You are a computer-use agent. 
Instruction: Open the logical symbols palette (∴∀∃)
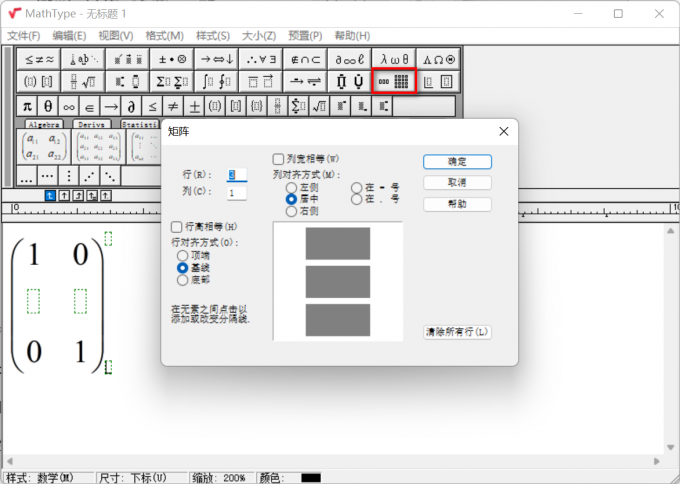coord(261,59)
